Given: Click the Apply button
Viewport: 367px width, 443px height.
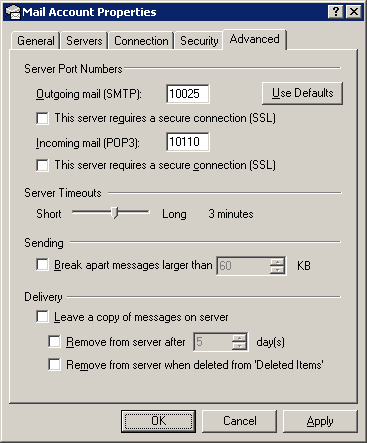Looking at the screenshot, I should 320,421.
